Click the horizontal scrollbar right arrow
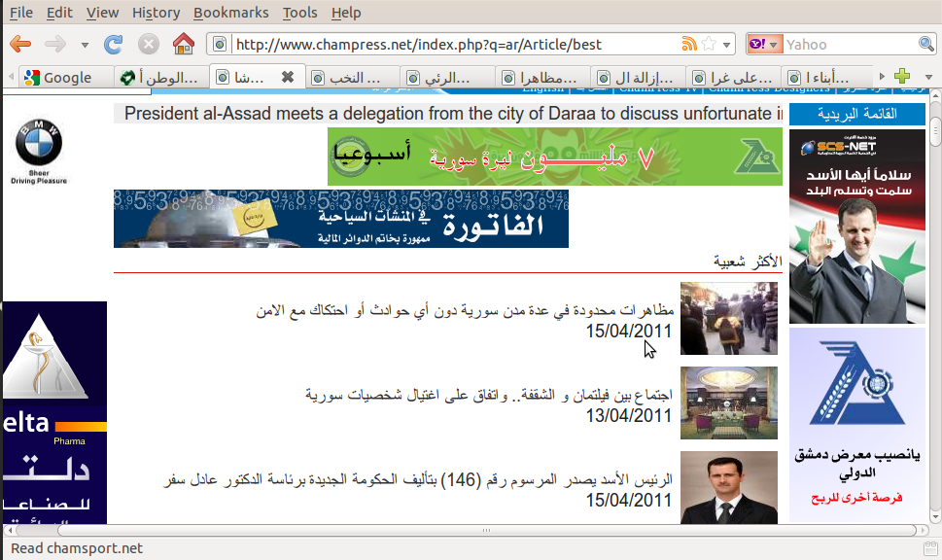942x560 pixels. [x=924, y=531]
